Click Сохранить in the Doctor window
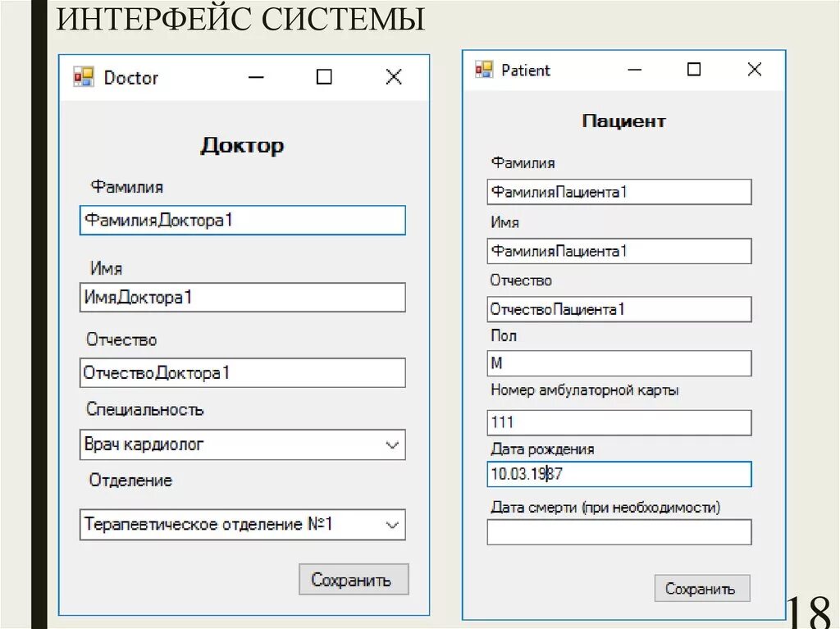Viewport: 840px width, 629px height. tap(354, 579)
